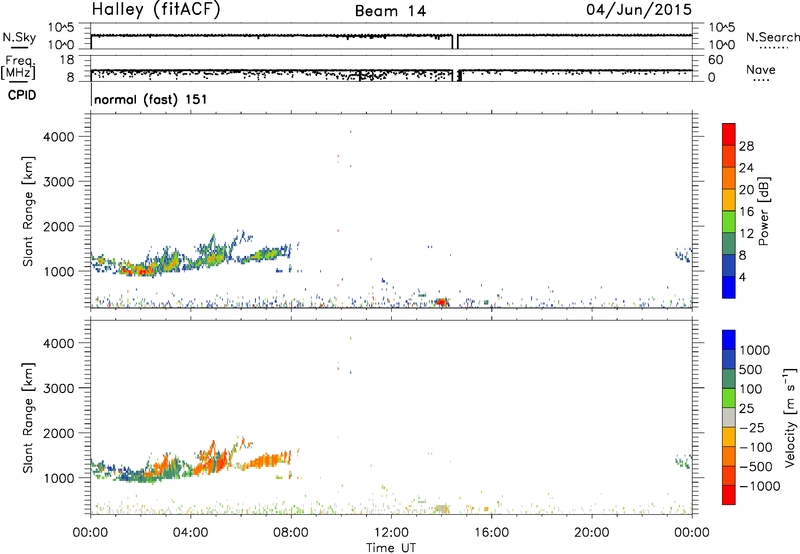Click the '28' label on Power colorbar
This screenshot has height=554, width=800.
pyautogui.click(x=746, y=146)
